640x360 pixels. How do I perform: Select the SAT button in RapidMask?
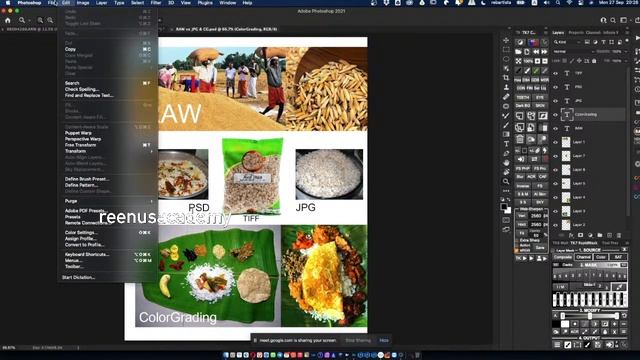tap(618, 257)
